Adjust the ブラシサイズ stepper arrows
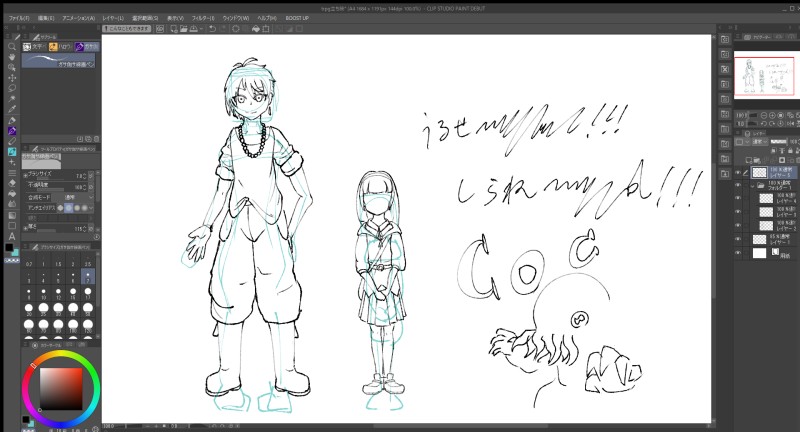 click(85, 175)
